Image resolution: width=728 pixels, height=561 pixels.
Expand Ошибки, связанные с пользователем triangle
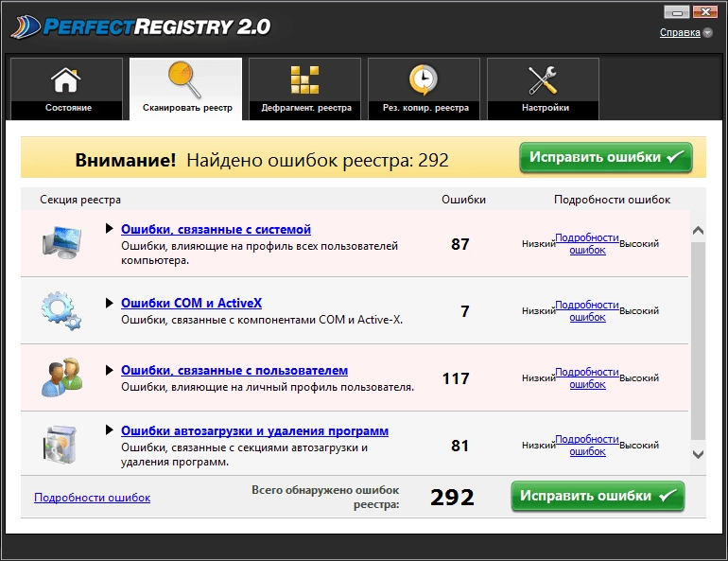coord(109,370)
